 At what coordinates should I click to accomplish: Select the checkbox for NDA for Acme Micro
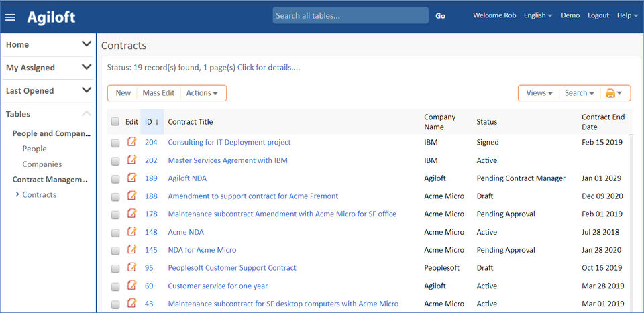(x=115, y=251)
